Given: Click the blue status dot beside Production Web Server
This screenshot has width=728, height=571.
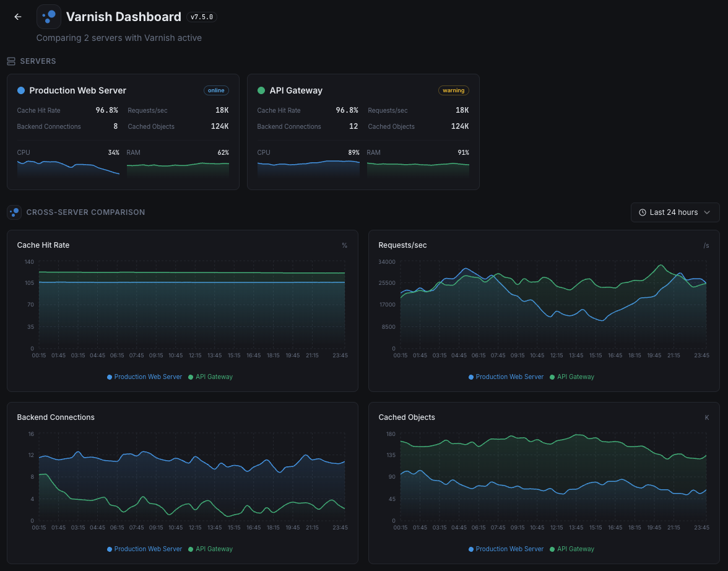Looking at the screenshot, I should [22, 90].
